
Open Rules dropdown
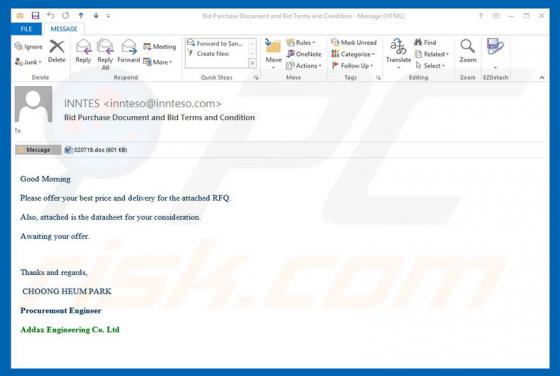(x=301, y=42)
